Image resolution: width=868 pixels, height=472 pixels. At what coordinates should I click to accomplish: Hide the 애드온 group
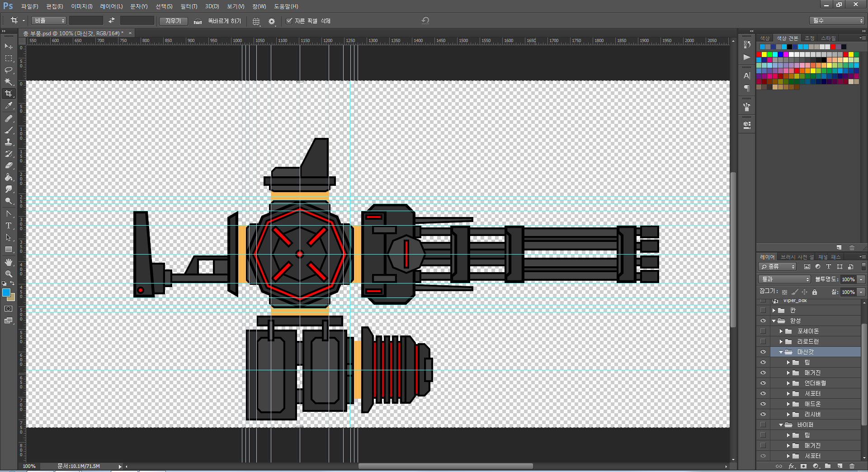coord(763,404)
